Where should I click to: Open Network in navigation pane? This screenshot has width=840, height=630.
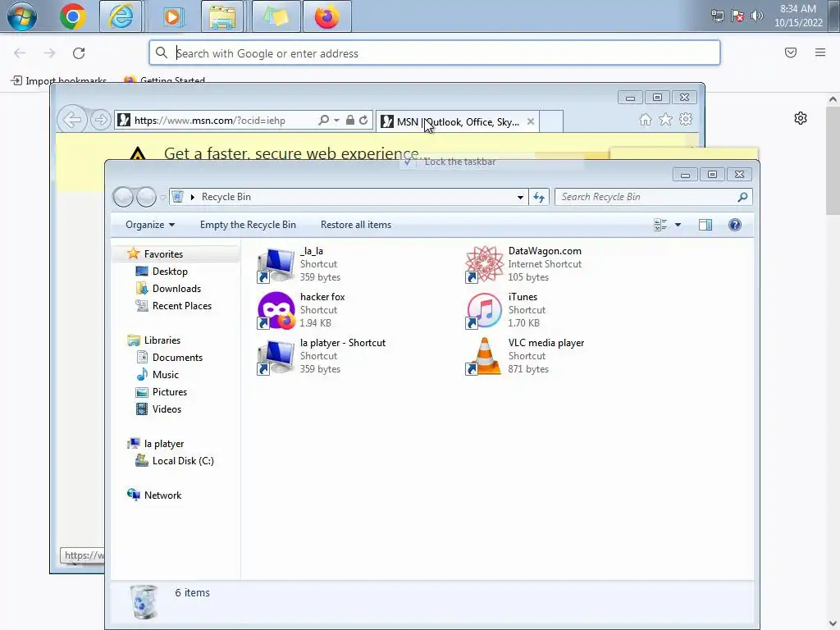(162, 495)
